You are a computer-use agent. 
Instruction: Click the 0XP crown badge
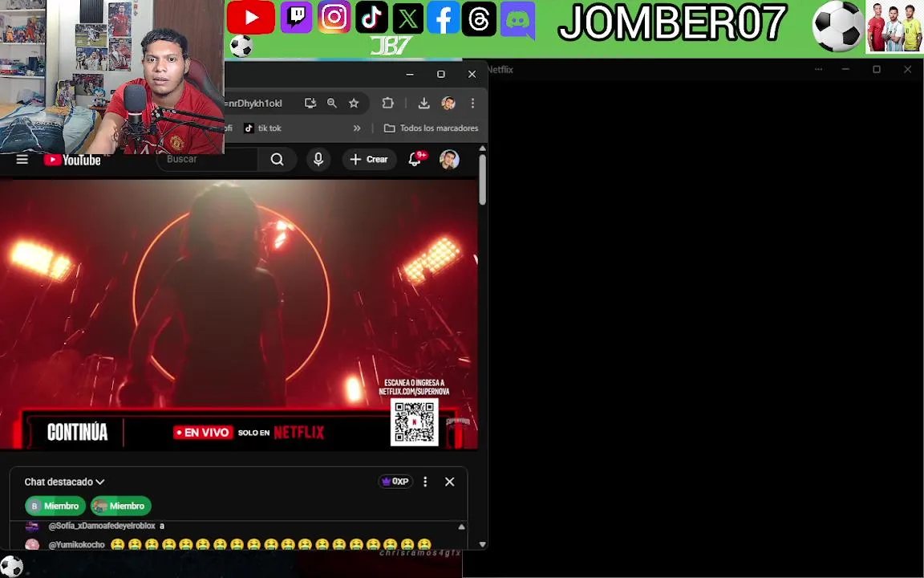point(395,482)
